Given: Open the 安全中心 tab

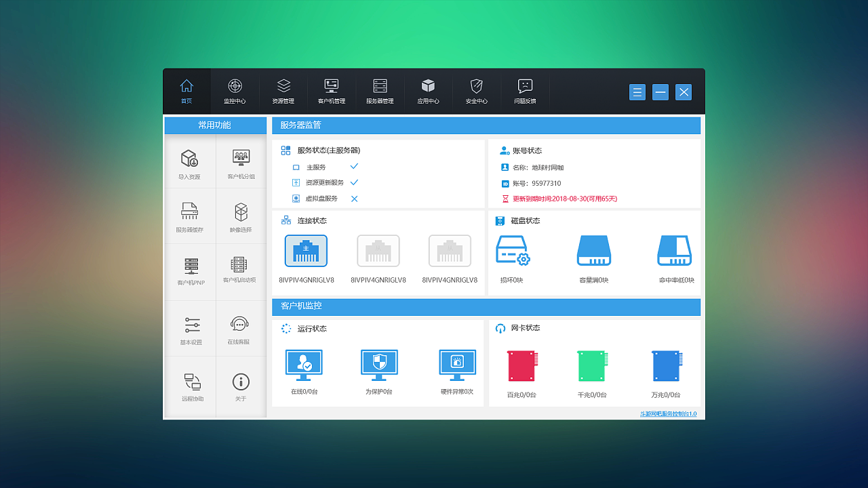Looking at the screenshot, I should pyautogui.click(x=477, y=91).
